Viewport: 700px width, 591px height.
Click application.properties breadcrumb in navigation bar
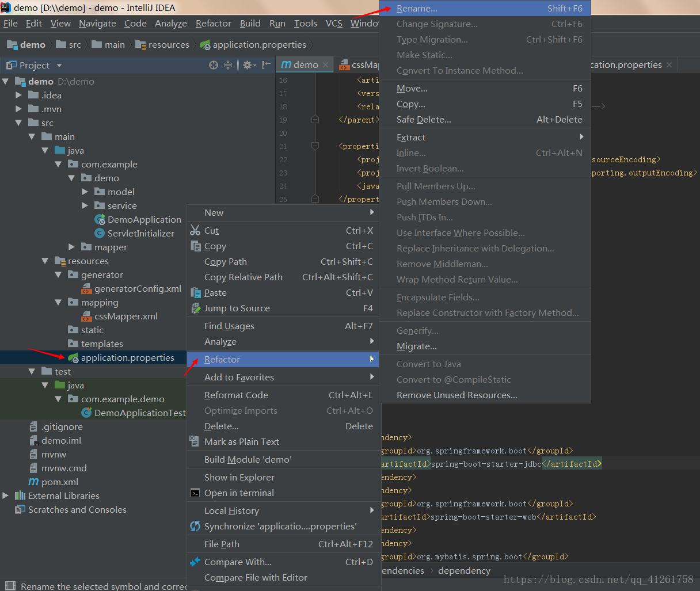point(253,45)
